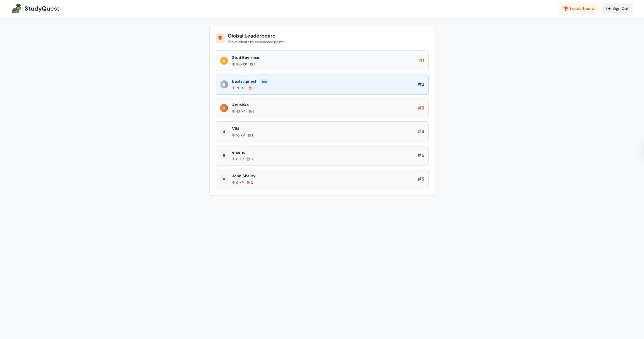The width and height of the screenshot is (644, 339).
Task: Open the Leaderboard page from the top navigation
Action: click(579, 9)
